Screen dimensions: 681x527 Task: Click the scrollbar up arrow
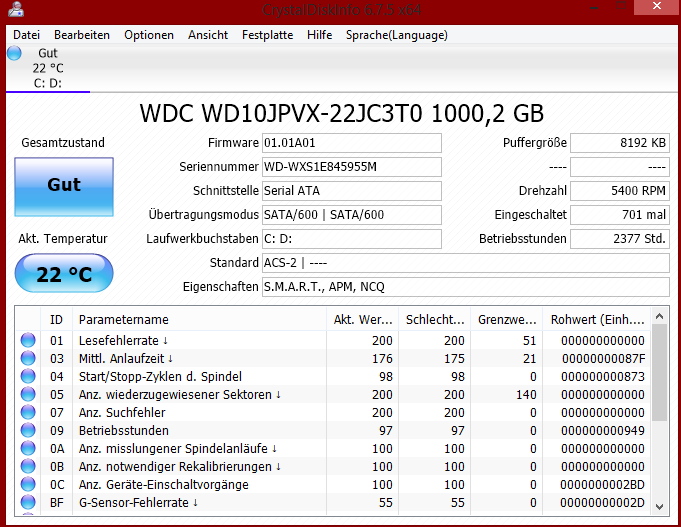pyautogui.click(x=659, y=316)
